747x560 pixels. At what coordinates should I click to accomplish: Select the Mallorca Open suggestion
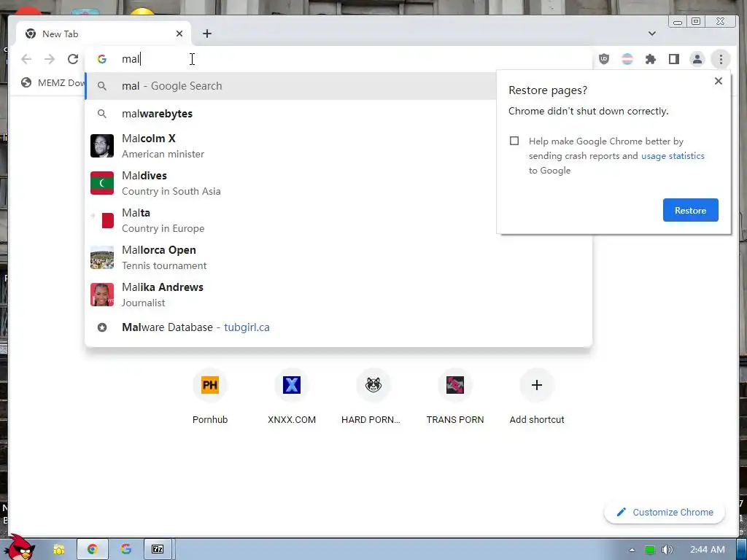tap(338, 257)
